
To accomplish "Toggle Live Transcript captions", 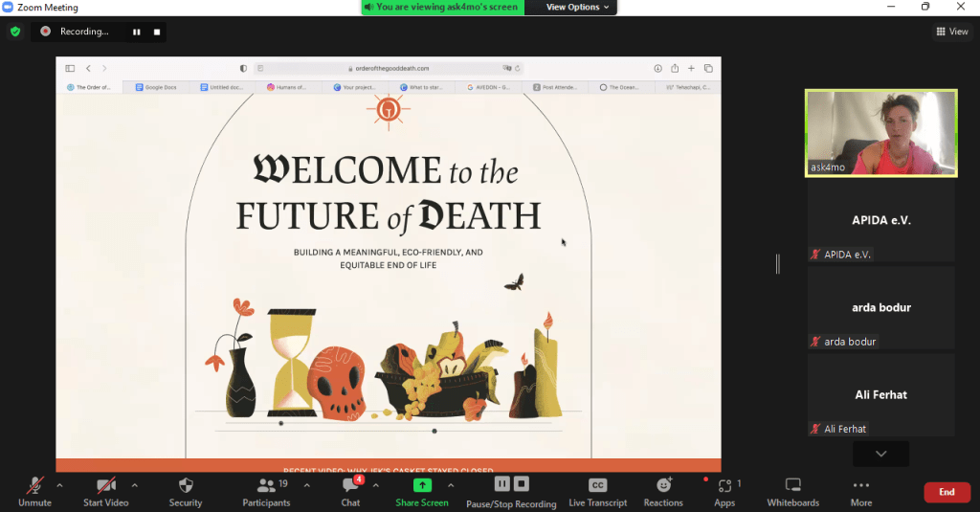I will (x=597, y=486).
